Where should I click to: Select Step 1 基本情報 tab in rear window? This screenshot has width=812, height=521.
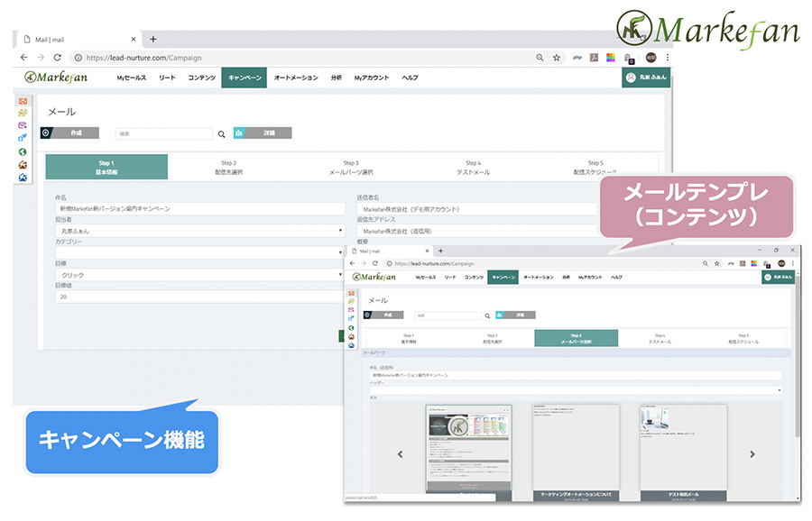click(106, 167)
